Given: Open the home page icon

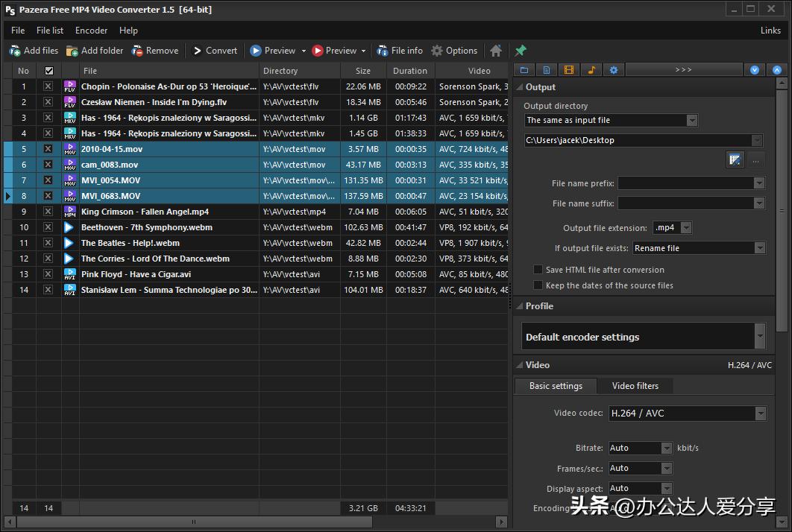Looking at the screenshot, I should tap(496, 51).
